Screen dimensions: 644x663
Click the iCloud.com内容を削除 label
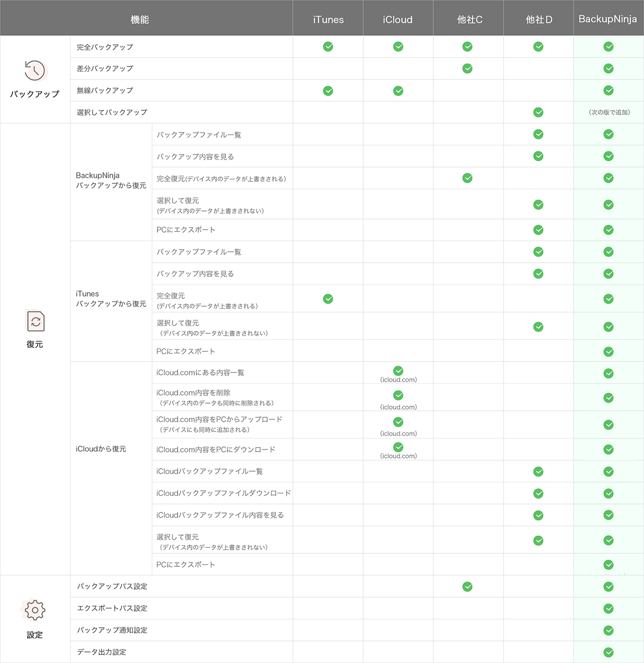click(193, 393)
